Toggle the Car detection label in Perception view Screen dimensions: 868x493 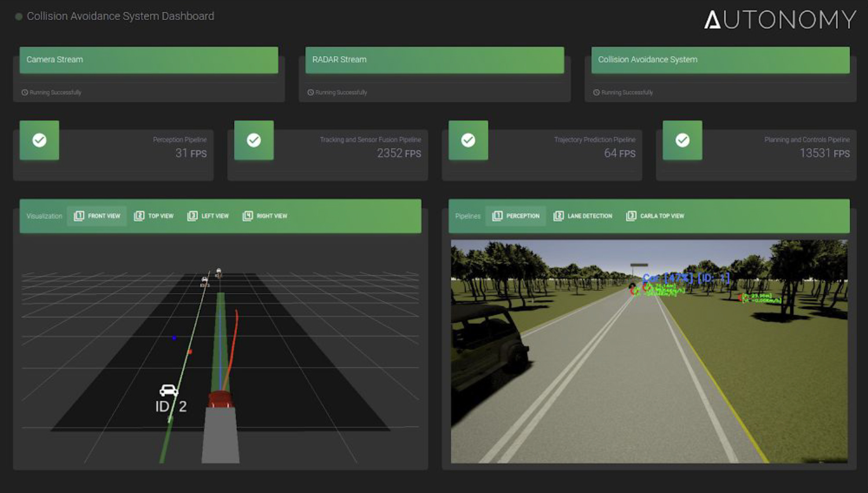[x=685, y=278]
